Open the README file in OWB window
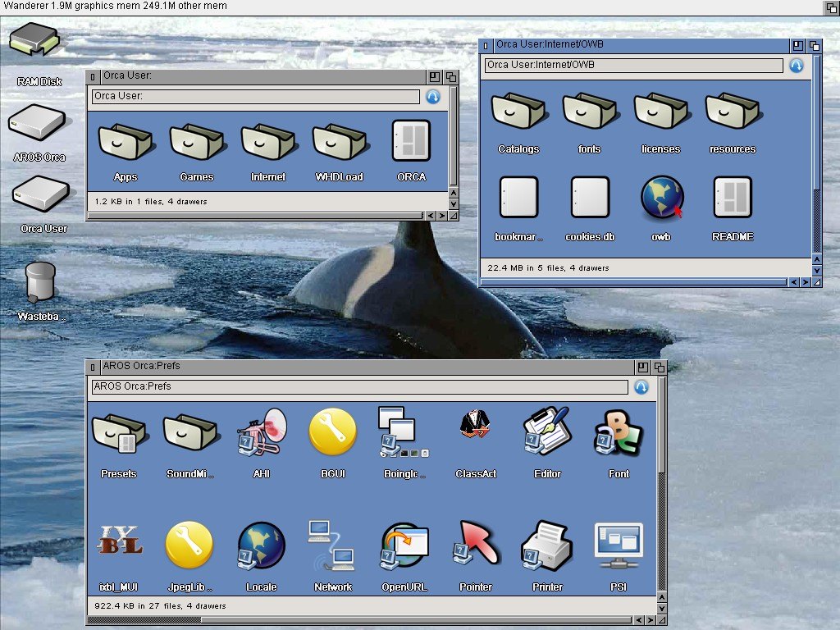840x630 pixels. coord(733,199)
